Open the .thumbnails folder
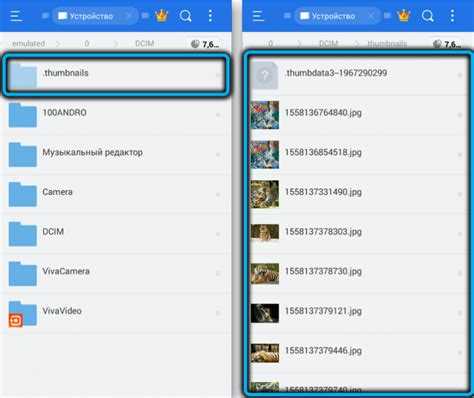Image resolution: width=474 pixels, height=398 pixels. pyautogui.click(x=116, y=75)
